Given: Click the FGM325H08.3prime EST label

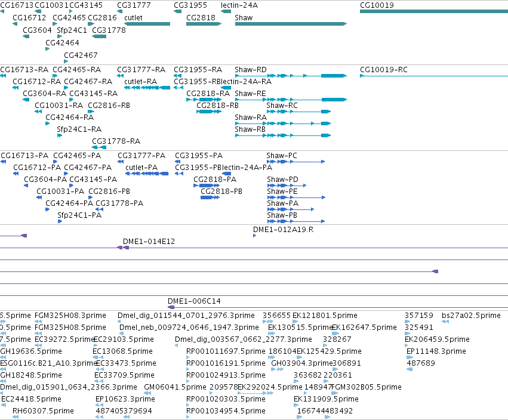Looking at the screenshot, I should pos(70,316).
